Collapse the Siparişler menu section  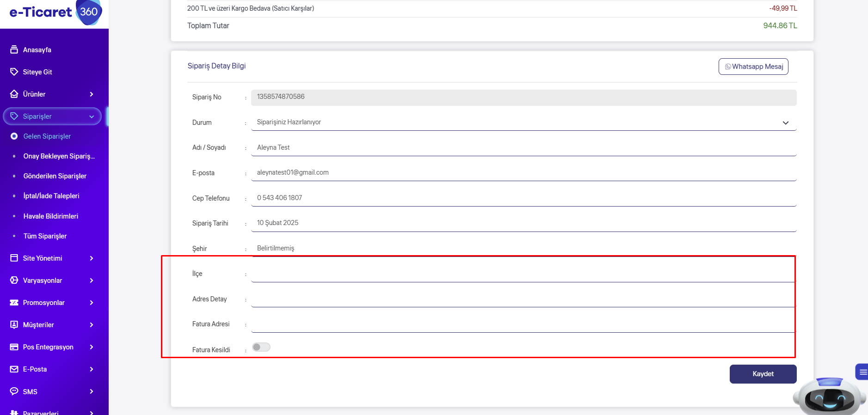(x=92, y=116)
